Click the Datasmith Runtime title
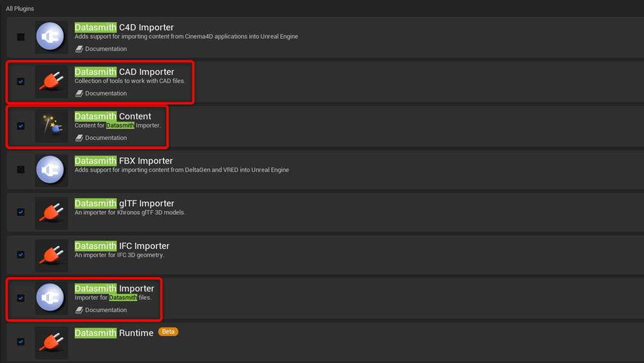 point(114,333)
